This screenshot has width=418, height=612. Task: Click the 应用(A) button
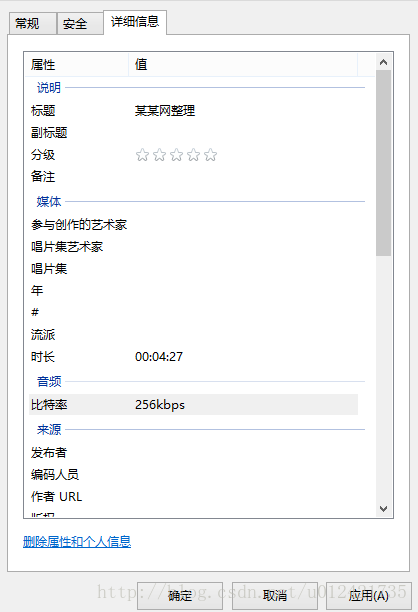pyautogui.click(x=369, y=596)
